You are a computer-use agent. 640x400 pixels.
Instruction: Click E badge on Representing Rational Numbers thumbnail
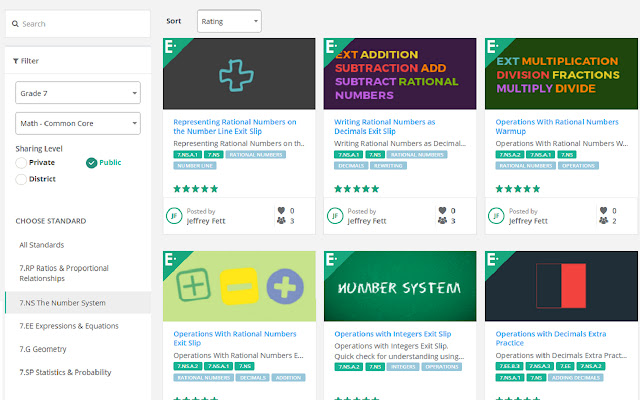click(171, 47)
